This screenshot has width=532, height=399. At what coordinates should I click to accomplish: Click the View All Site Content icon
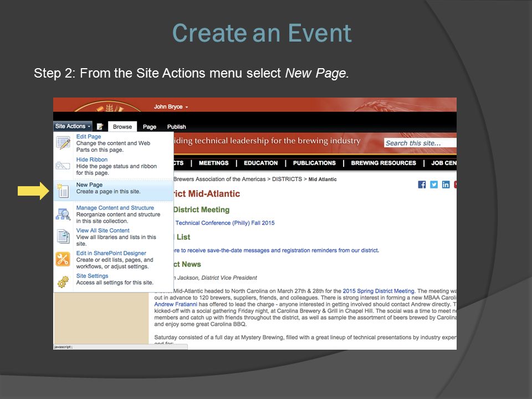click(63, 237)
